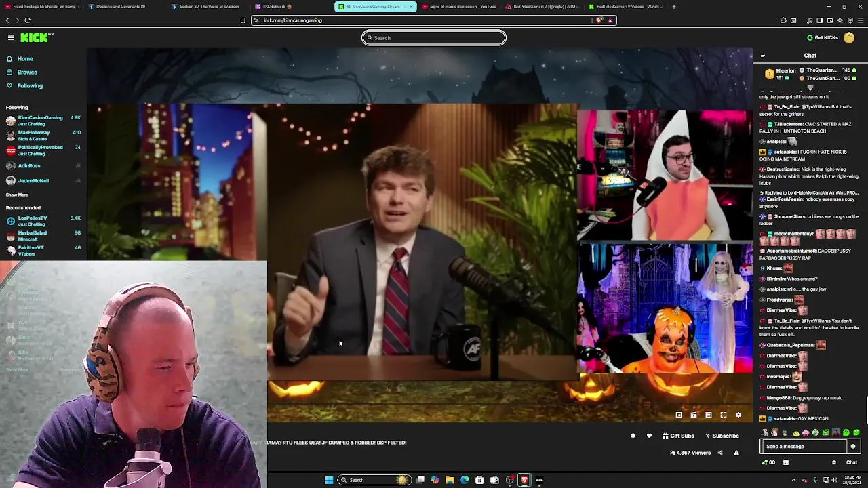Collapse the chat panel arrow

coord(763,56)
